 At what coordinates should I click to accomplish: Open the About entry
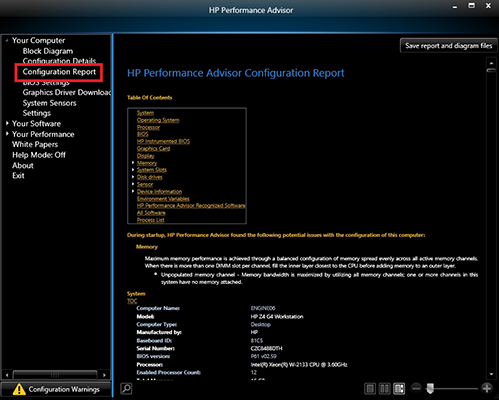point(23,166)
